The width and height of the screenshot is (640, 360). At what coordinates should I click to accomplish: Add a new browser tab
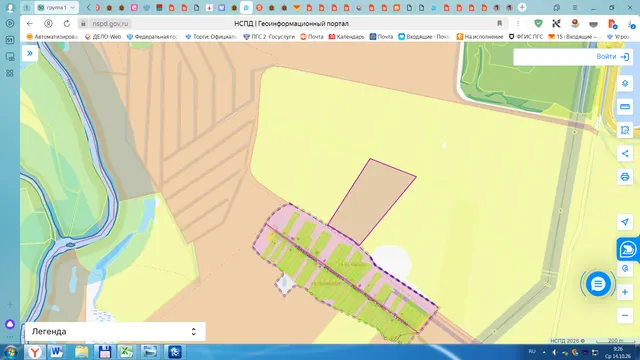coord(522,7)
